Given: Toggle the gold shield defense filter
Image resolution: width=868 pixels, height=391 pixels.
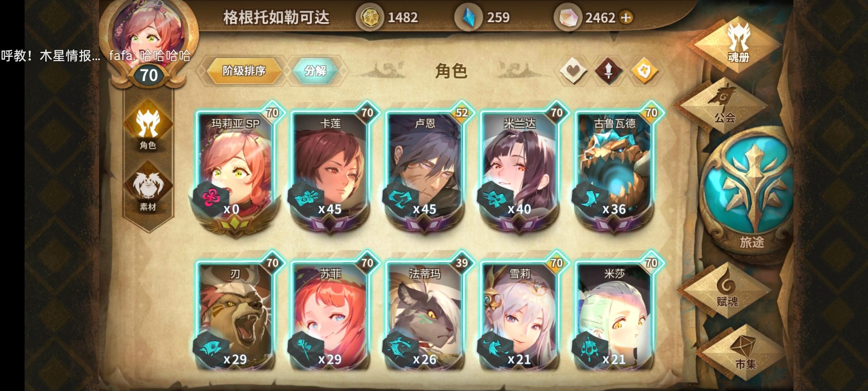Looking at the screenshot, I should (x=644, y=71).
